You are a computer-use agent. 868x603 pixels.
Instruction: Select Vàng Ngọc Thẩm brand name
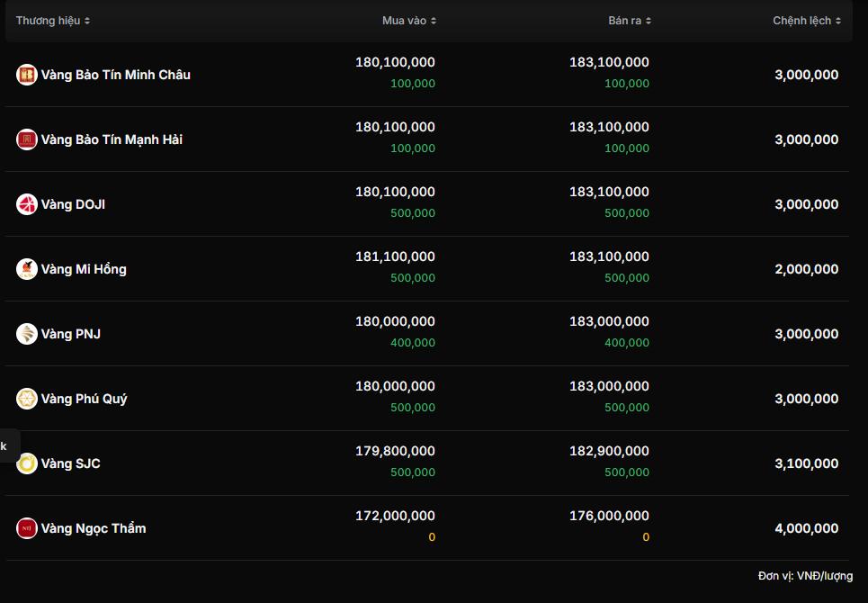pos(93,528)
